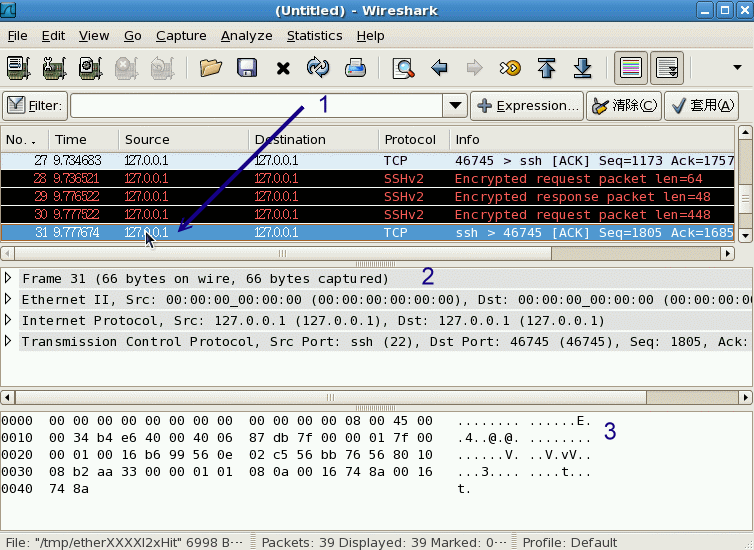The image size is (754, 550).
Task: Start a new live capture icon
Action: 90,68
